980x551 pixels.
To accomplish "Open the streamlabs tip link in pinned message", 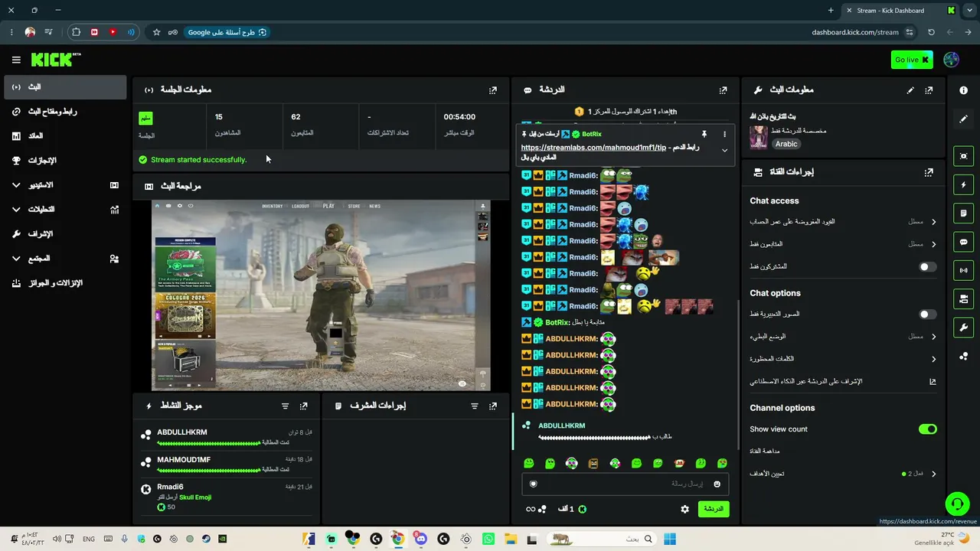I will click(593, 148).
